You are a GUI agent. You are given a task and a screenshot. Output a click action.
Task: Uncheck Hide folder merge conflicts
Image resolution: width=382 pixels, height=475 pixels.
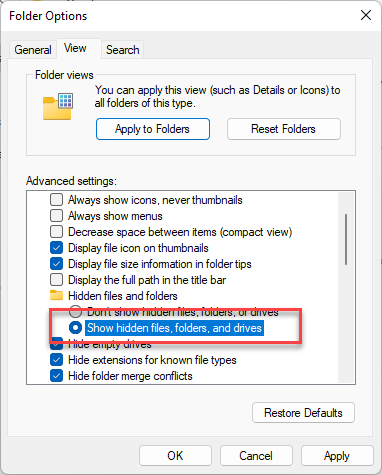[x=56, y=376]
